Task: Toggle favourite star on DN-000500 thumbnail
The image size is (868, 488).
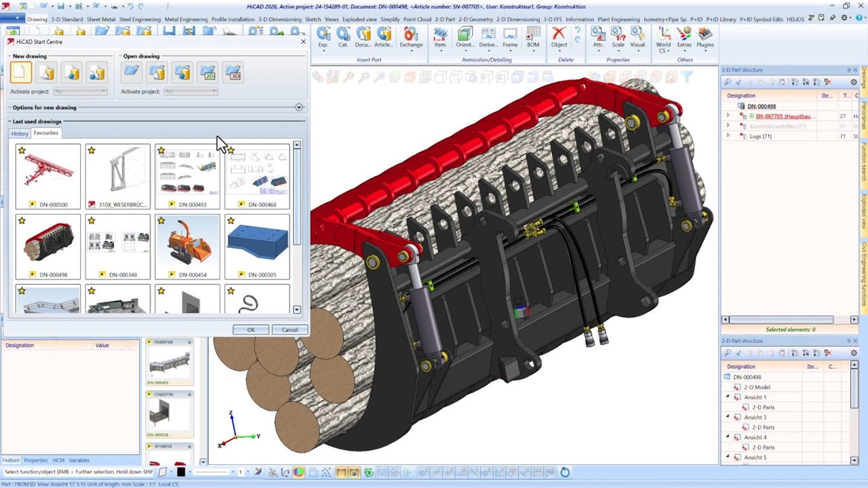Action: [22, 150]
